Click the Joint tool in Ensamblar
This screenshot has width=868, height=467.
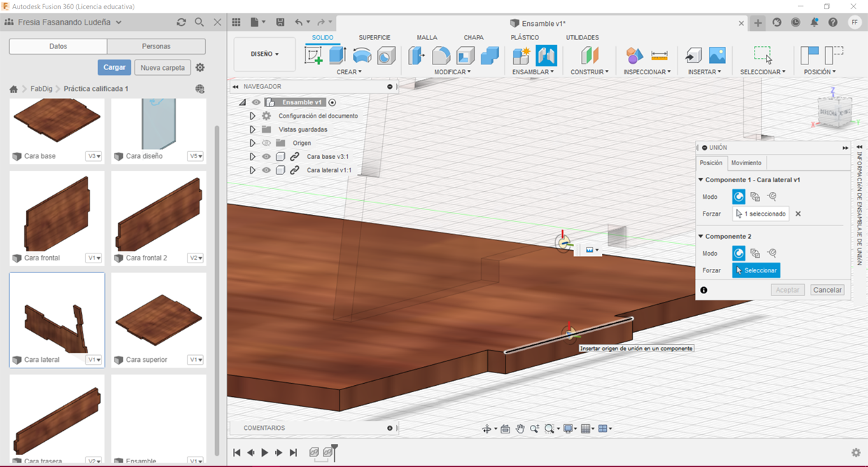pos(546,55)
